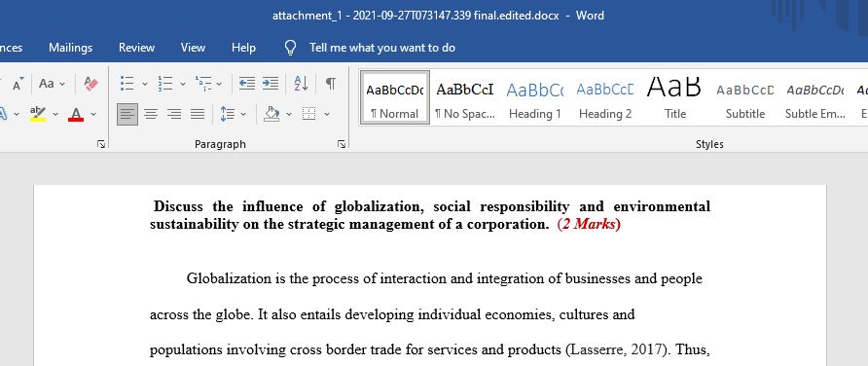
Task: Decrease paragraph indent
Action: pyautogui.click(x=247, y=84)
